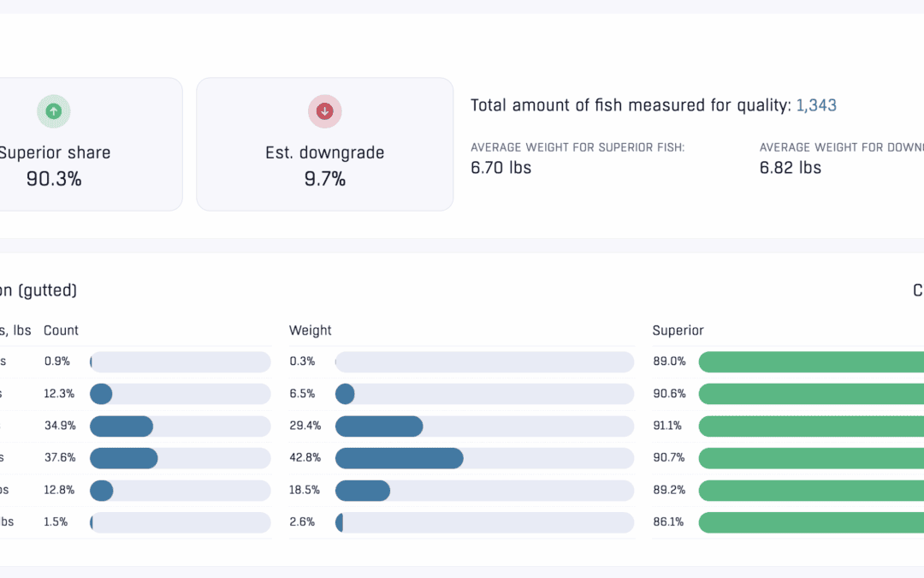This screenshot has width=924, height=578.
Task: Click the 6.70 lbs superior average weight
Action: (500, 168)
